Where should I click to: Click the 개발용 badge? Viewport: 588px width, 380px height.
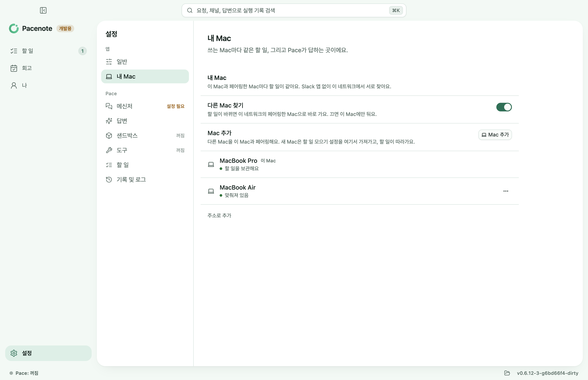(65, 29)
